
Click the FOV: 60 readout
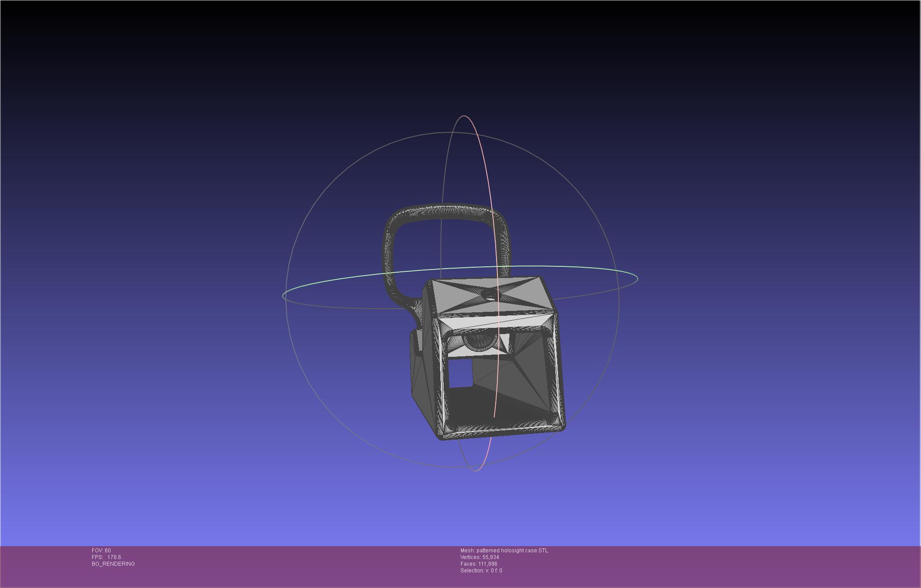(x=101, y=551)
